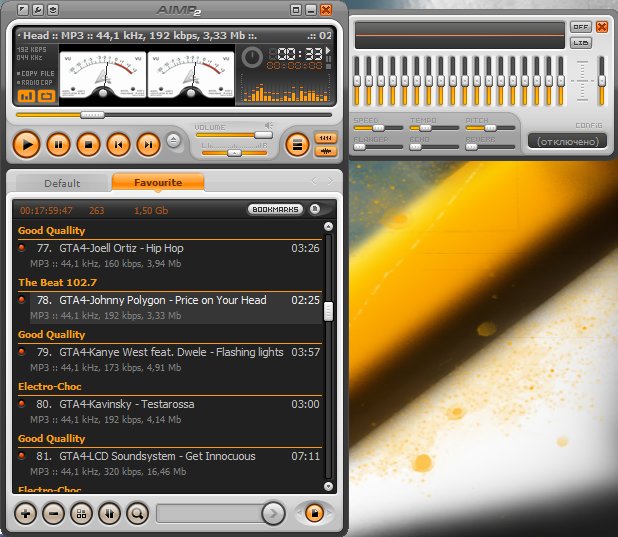
Task: Show previous playlist tabs with left arrow
Action: (x=315, y=181)
